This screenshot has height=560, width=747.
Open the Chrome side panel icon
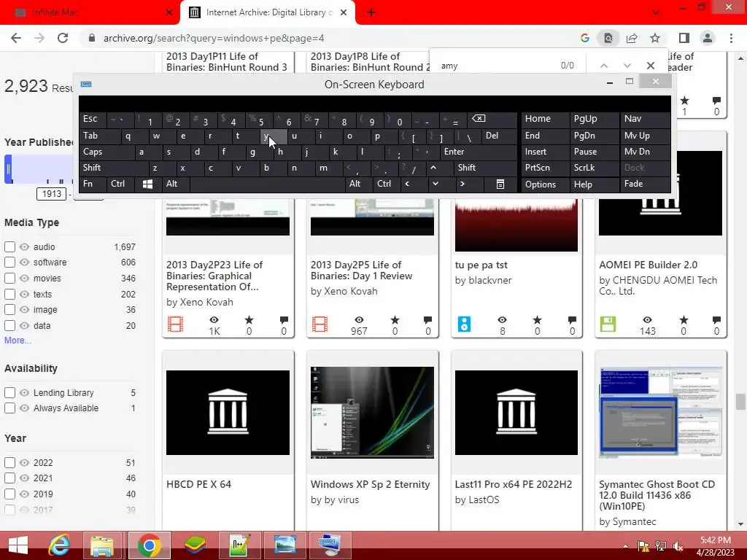coord(684,38)
